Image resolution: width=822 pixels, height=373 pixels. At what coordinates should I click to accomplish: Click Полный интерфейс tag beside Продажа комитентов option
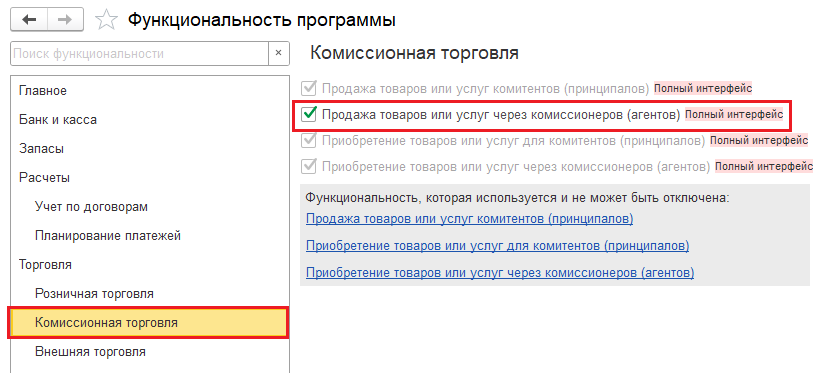pyautogui.click(x=702, y=89)
